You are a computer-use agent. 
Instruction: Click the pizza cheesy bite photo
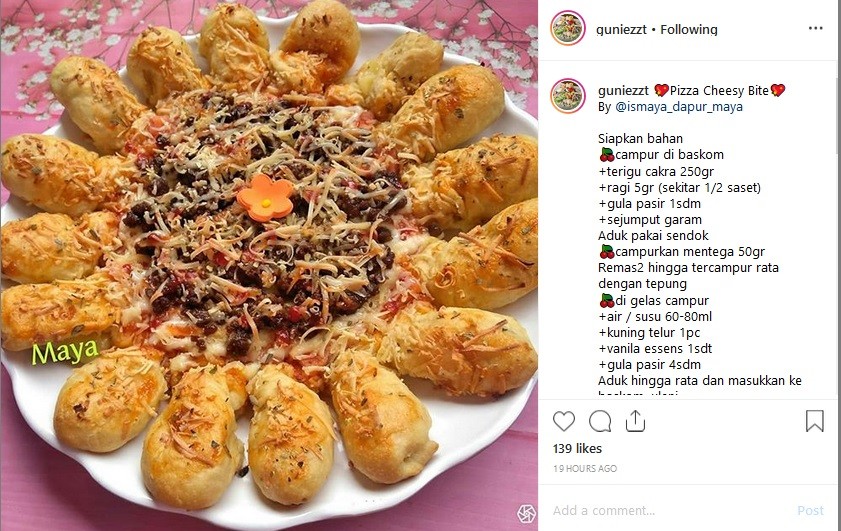point(269,266)
